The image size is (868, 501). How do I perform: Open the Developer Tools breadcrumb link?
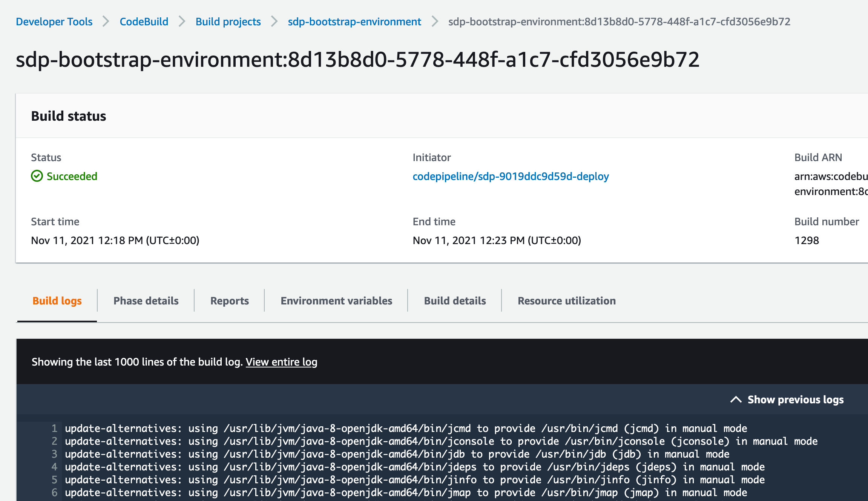(54, 22)
